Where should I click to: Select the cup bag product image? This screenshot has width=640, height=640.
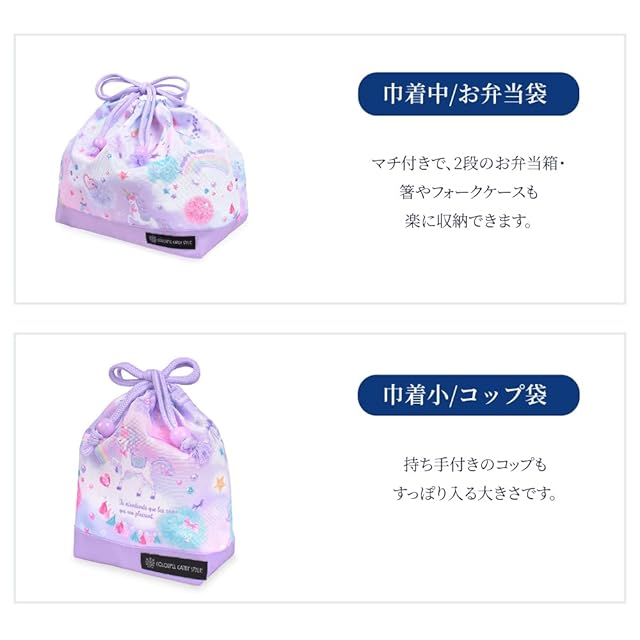(x=154, y=469)
